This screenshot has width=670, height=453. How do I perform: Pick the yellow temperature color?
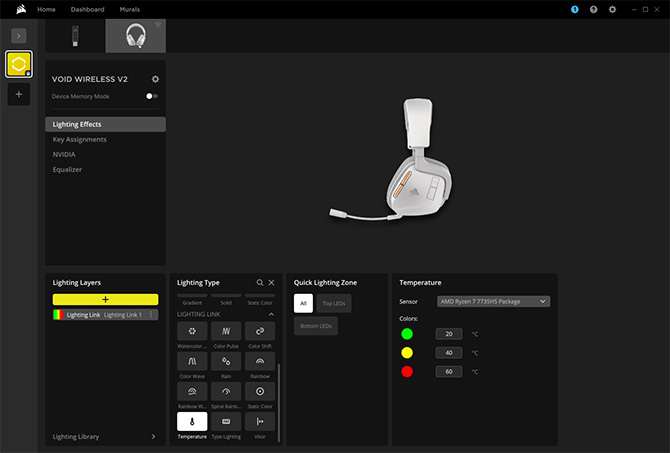407,353
